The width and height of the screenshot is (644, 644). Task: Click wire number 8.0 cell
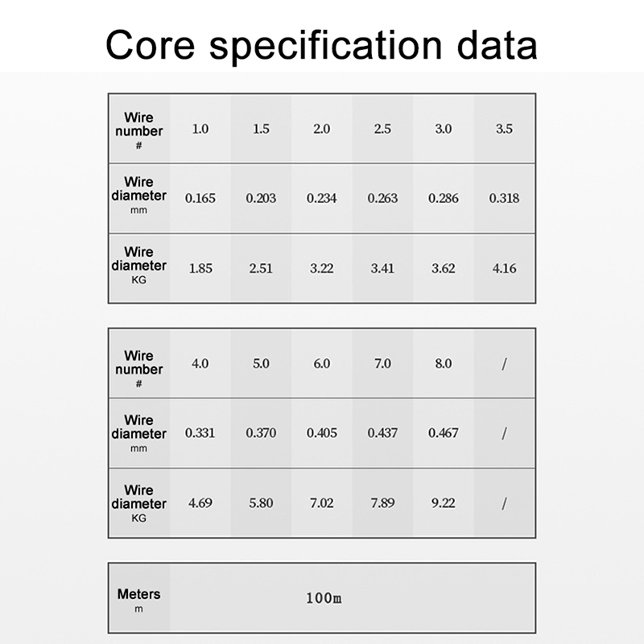(x=444, y=363)
